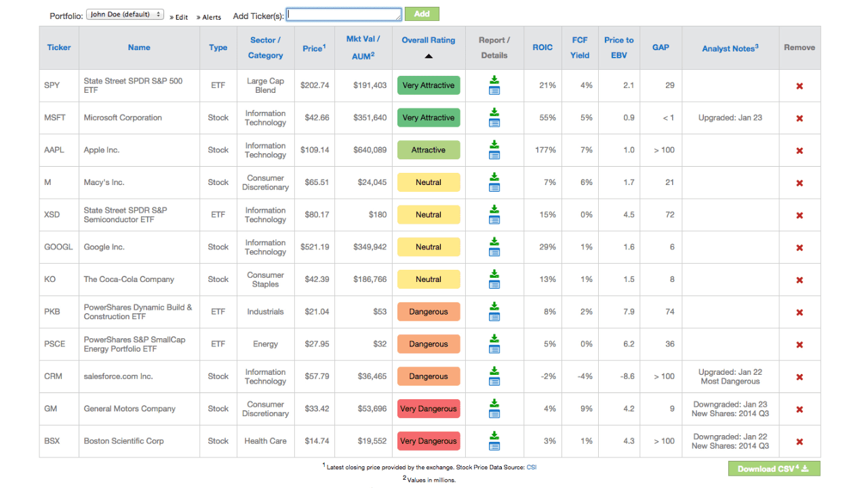Download the PKB ETF report (green icon)
This screenshot has width=868, height=488.
(494, 306)
